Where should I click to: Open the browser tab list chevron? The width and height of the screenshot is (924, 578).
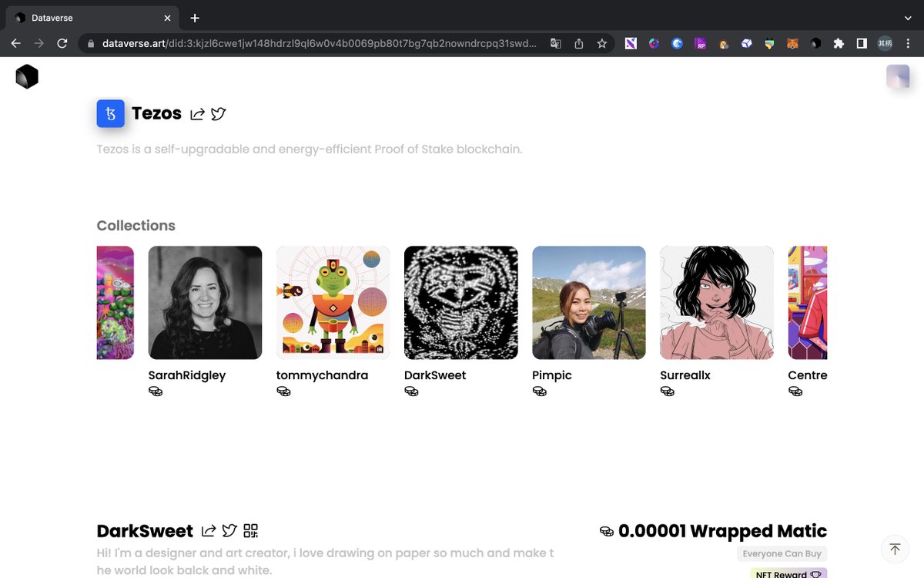coord(907,17)
